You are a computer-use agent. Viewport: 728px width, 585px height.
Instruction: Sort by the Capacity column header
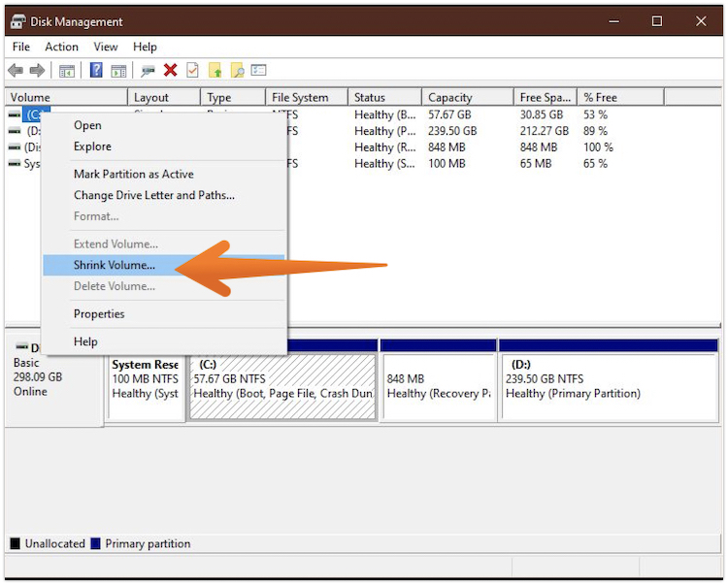pyautogui.click(x=450, y=97)
